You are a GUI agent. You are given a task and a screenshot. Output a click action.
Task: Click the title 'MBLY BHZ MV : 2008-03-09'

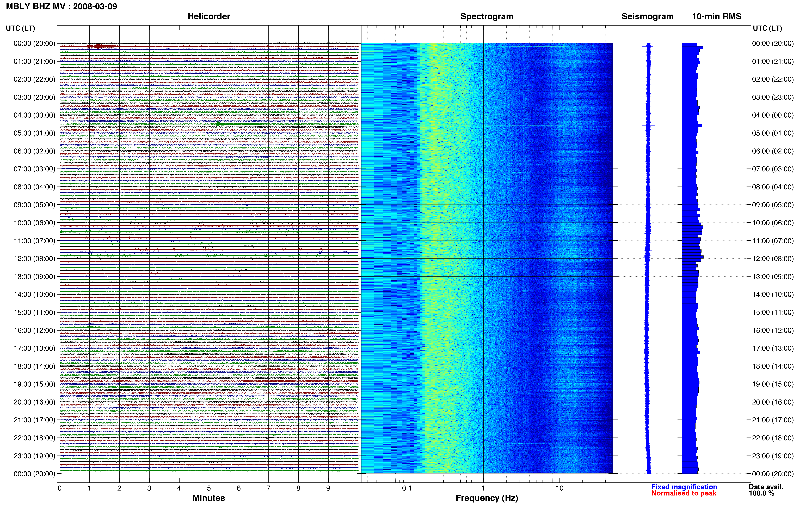61,6
